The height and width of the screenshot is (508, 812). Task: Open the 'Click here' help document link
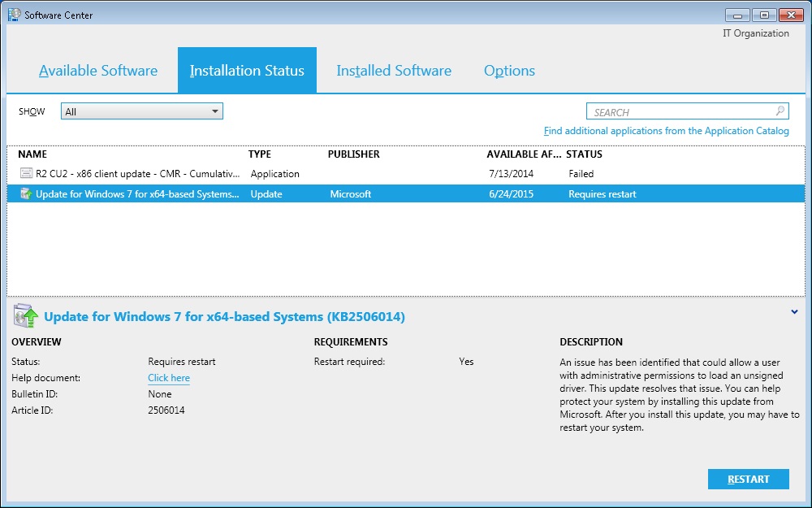click(x=169, y=378)
